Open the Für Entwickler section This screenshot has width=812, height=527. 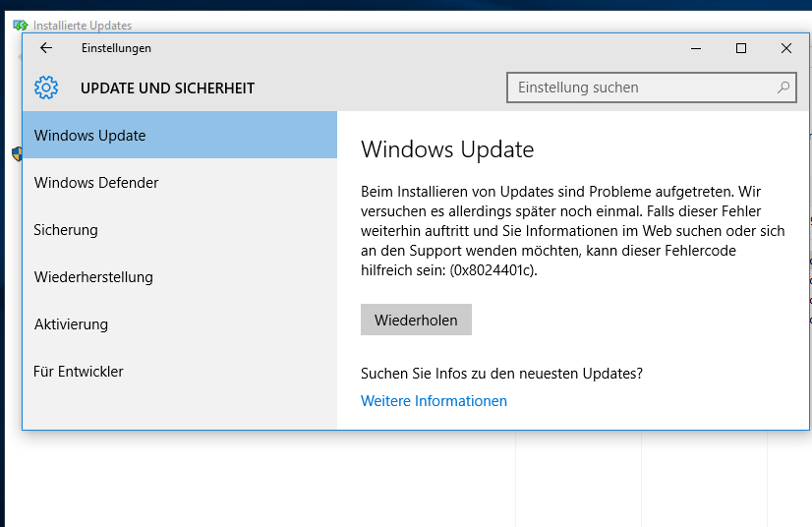pyautogui.click(x=180, y=371)
